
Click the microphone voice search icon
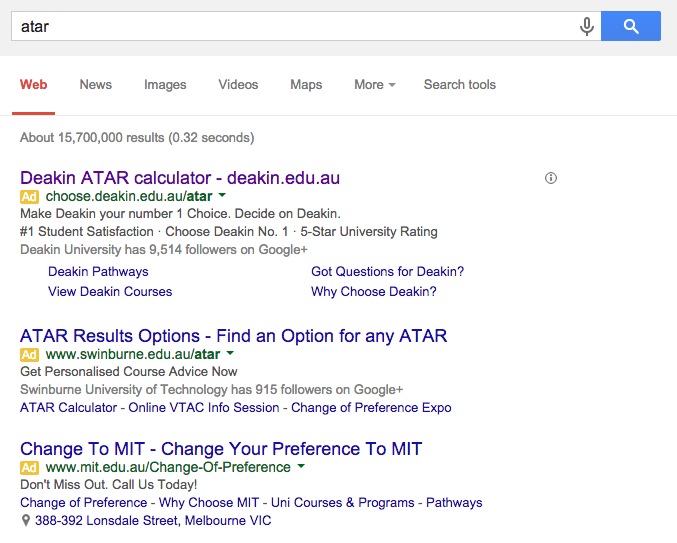(586, 26)
